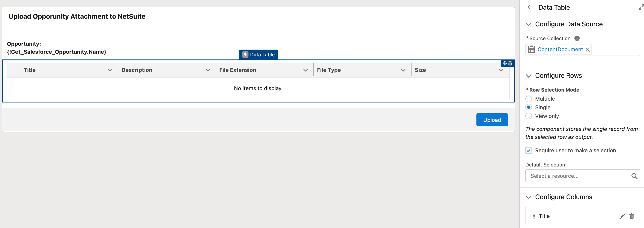
Task: Click the ContentDocument pill text
Action: [x=560, y=50]
